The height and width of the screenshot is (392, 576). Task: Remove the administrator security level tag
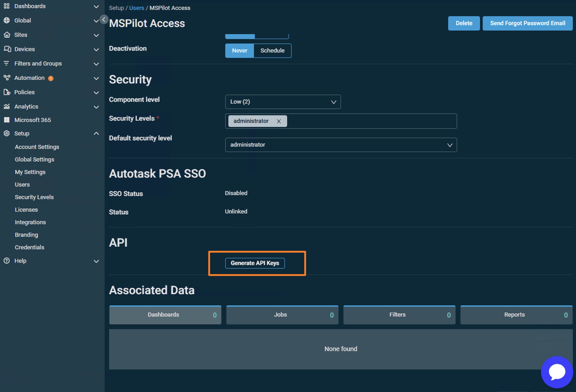pos(279,121)
